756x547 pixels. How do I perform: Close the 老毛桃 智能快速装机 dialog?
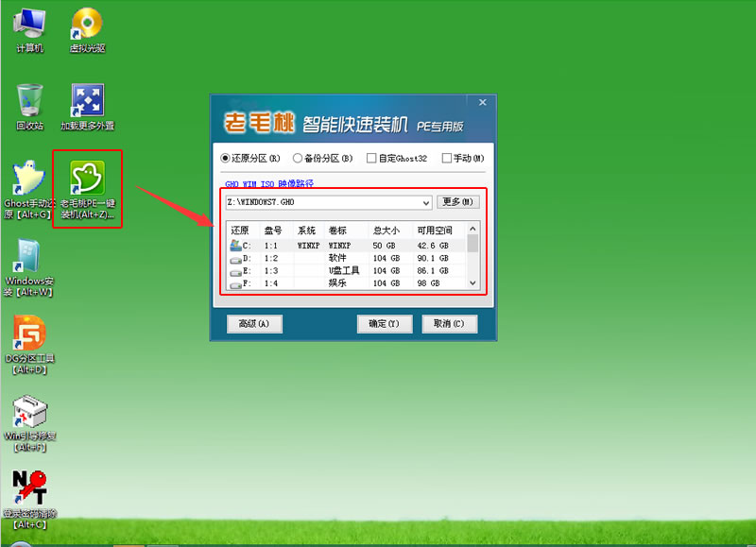click(x=483, y=102)
